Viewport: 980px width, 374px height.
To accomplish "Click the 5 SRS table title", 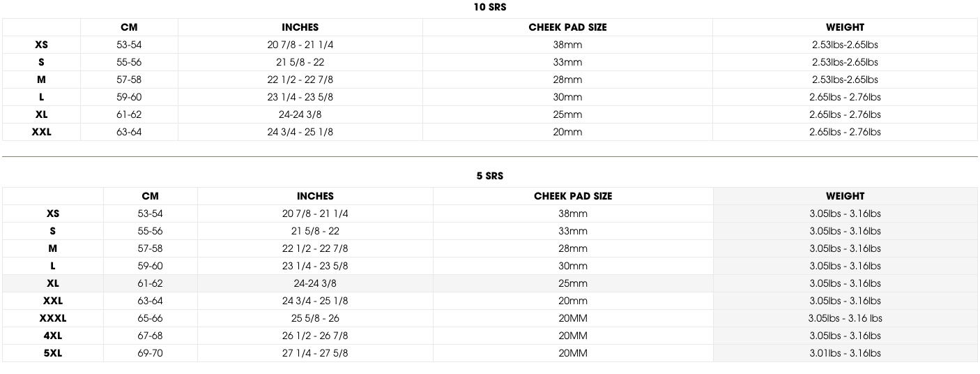I will click(x=489, y=176).
